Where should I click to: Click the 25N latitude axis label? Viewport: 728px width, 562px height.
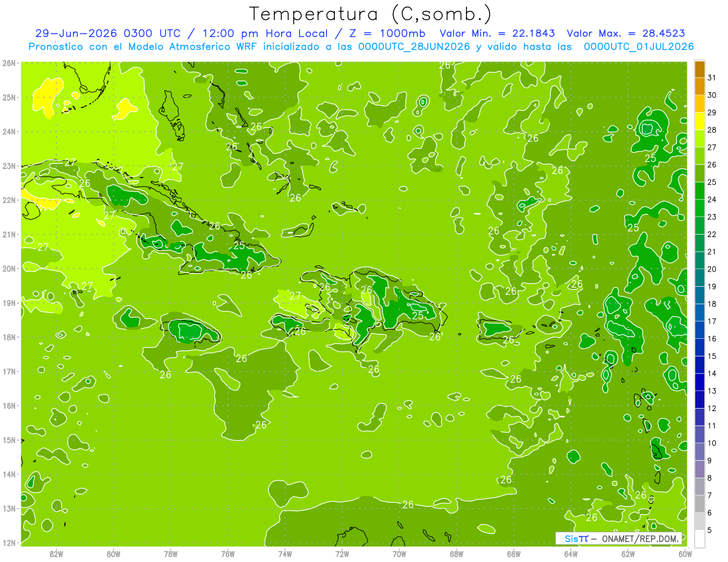(8, 97)
